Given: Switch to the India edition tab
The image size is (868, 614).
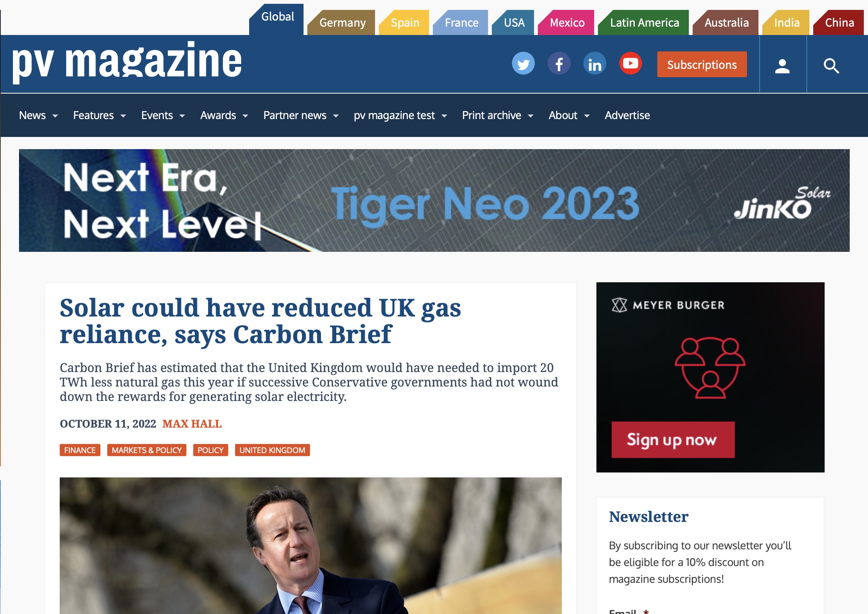Looking at the screenshot, I should (786, 22).
